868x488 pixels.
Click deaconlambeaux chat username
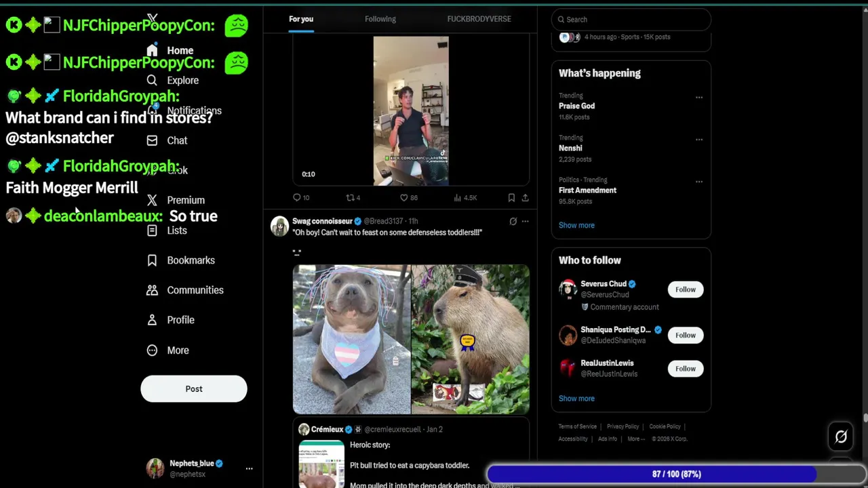tap(102, 216)
